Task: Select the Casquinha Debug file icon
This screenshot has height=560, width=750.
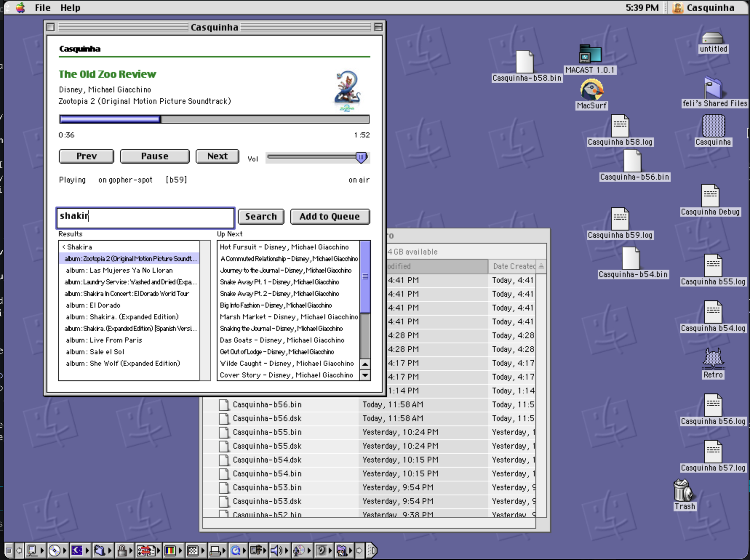Action: click(x=710, y=196)
